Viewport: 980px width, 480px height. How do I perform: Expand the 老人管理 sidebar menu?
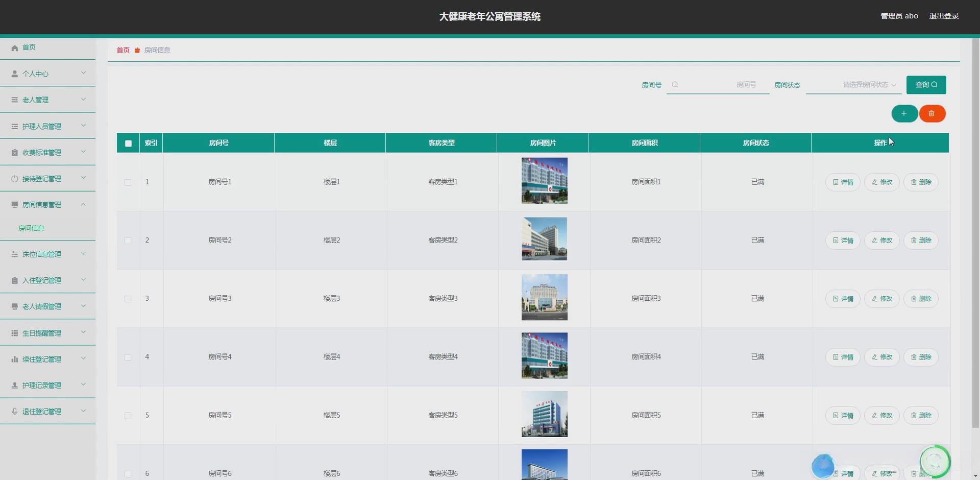48,100
